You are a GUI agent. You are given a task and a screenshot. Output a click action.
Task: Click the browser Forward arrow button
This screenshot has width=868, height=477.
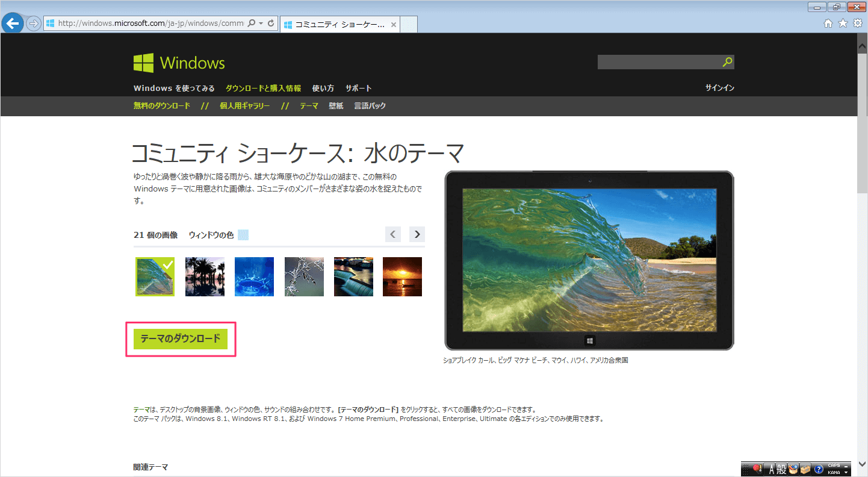pyautogui.click(x=33, y=23)
